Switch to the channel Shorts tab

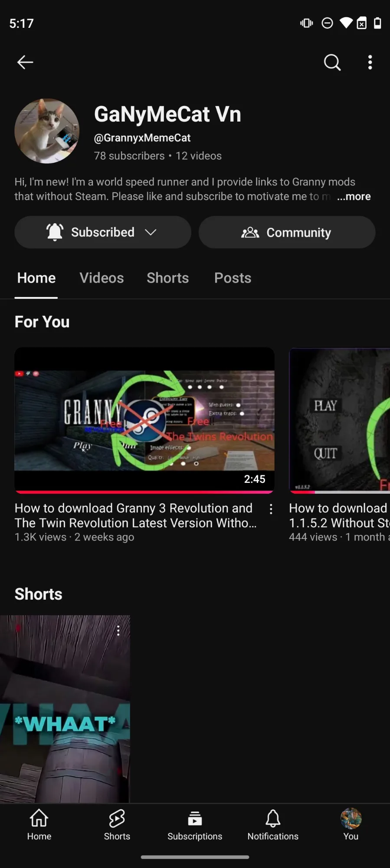(168, 278)
